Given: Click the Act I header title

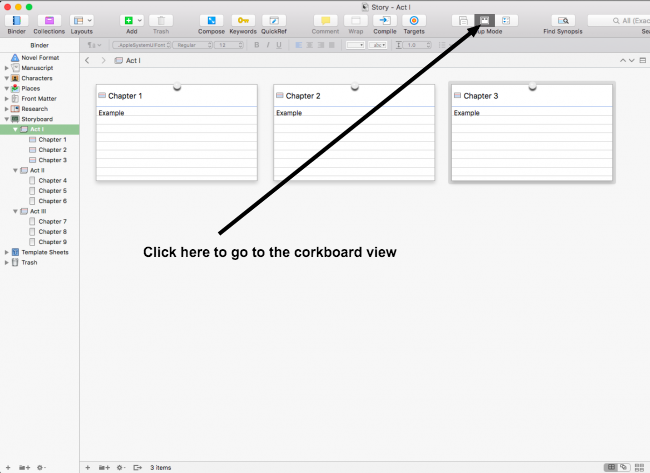Looking at the screenshot, I should 133,61.
